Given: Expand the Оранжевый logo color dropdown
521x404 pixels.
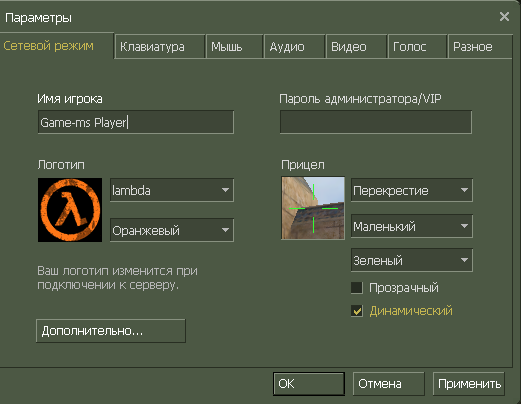Looking at the screenshot, I should [x=172, y=230].
